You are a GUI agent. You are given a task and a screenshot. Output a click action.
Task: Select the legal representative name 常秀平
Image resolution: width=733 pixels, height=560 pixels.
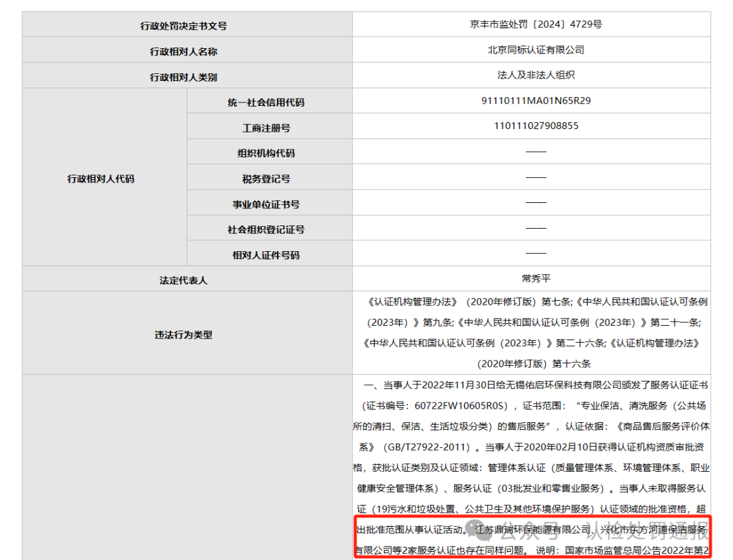535,278
